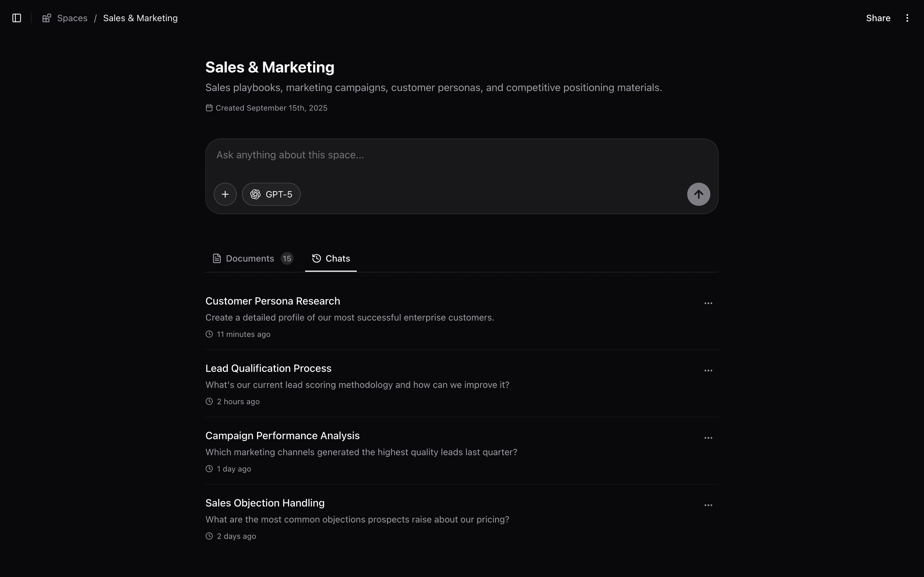
Task: Switch to the Documents tab
Action: pos(250,258)
